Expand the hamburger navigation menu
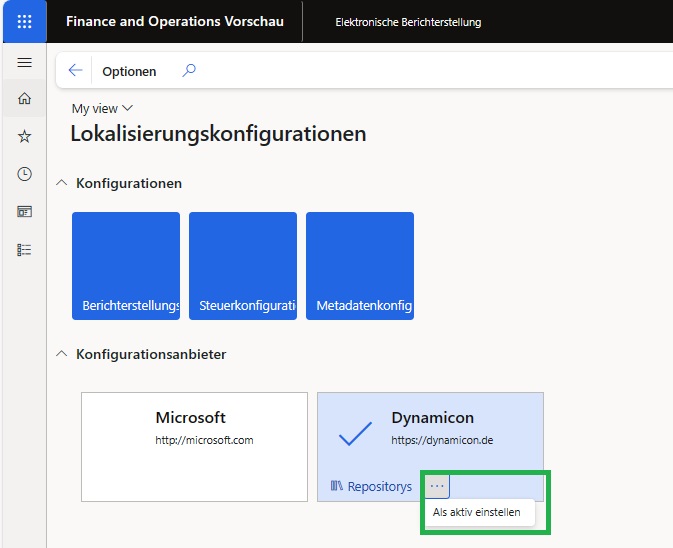Viewport: 673px width, 548px height. tap(25, 62)
